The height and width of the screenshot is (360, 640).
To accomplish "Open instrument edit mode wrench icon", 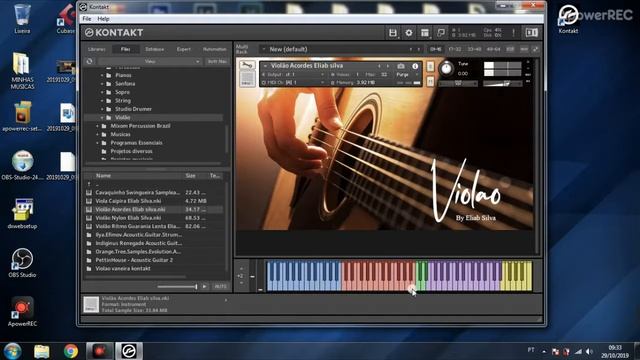I will pos(247,65).
